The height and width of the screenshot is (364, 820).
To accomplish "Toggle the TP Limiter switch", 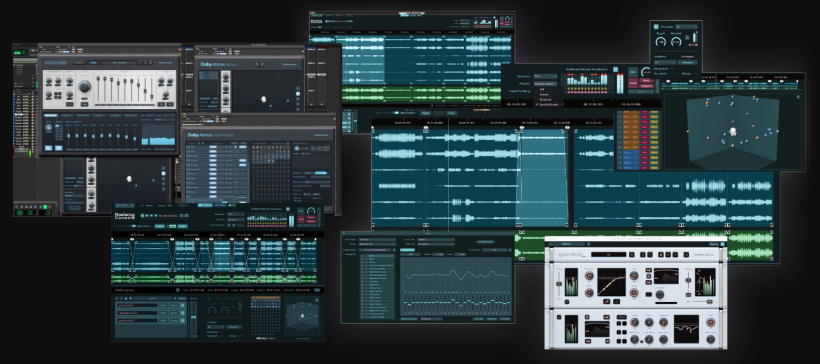I will click(656, 27).
